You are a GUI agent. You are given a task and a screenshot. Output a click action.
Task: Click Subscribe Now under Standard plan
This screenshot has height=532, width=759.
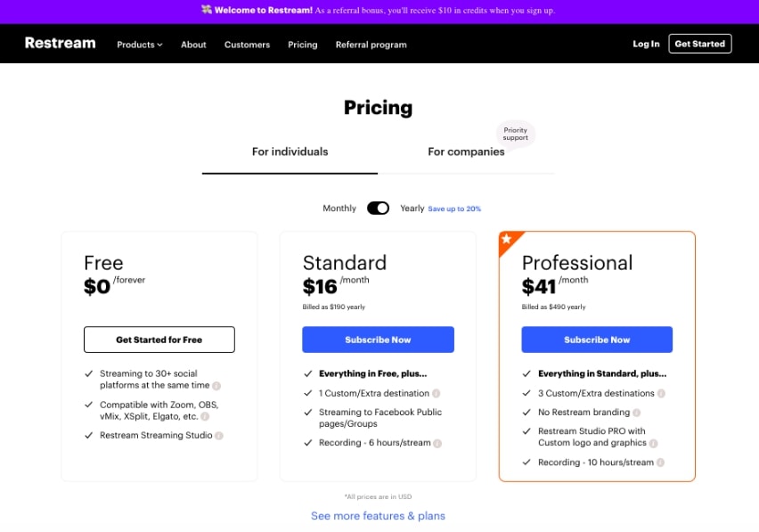tap(378, 340)
